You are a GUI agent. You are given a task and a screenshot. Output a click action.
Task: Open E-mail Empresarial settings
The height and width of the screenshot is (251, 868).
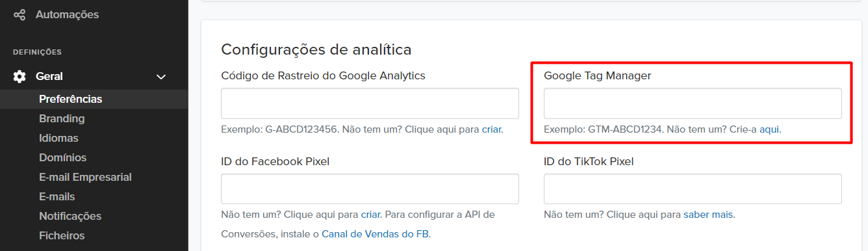[x=85, y=177]
